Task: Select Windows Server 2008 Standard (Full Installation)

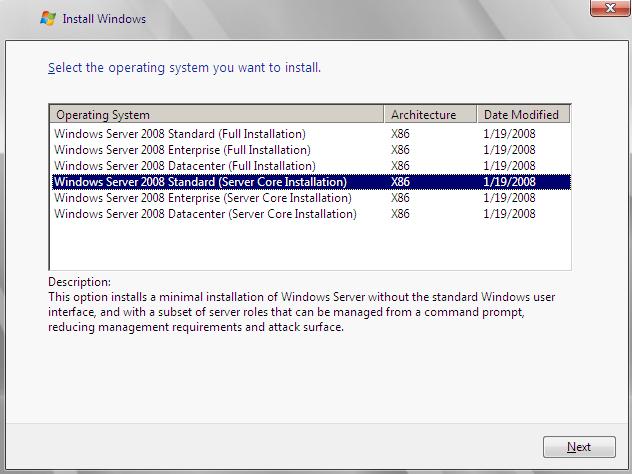Action: click(x=180, y=134)
